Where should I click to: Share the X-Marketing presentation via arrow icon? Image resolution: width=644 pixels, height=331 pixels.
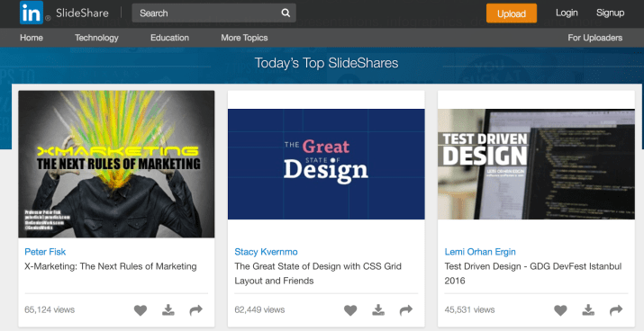(x=196, y=310)
